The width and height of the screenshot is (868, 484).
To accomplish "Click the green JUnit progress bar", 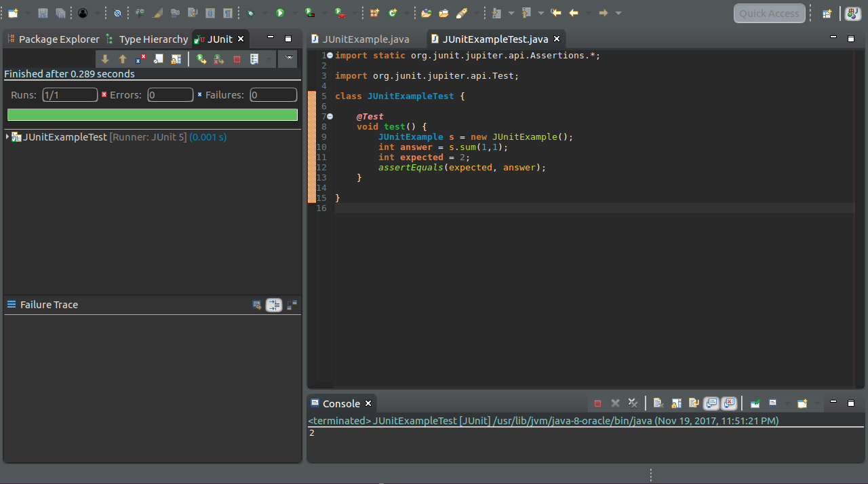I will (153, 115).
